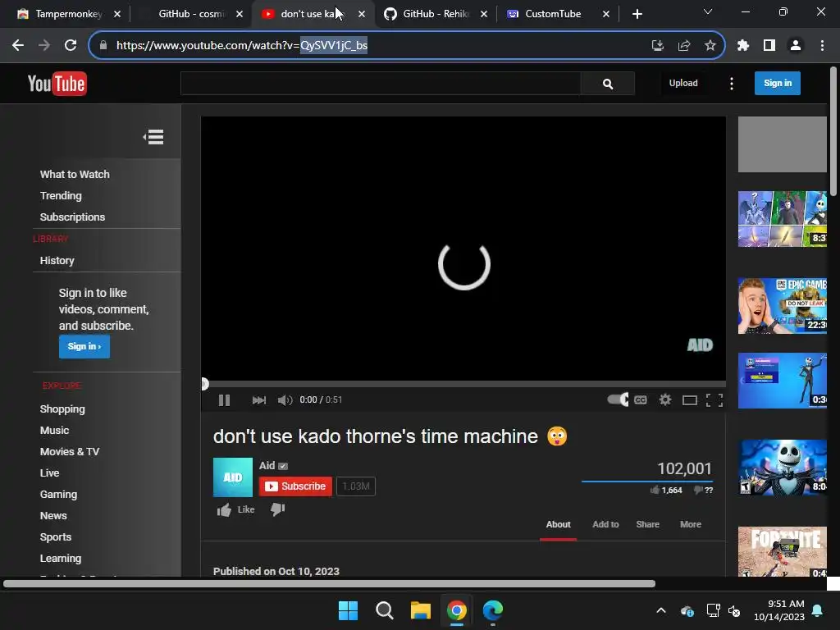Click the share page icon in address bar
The width and height of the screenshot is (840, 630).
point(683,46)
